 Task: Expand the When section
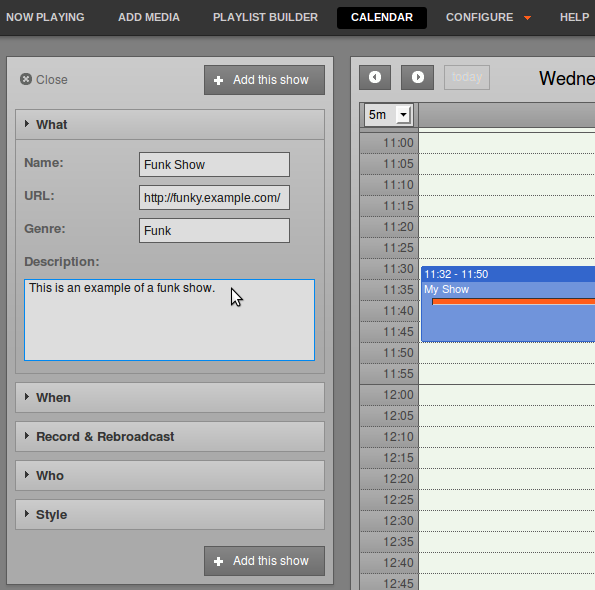(170, 397)
